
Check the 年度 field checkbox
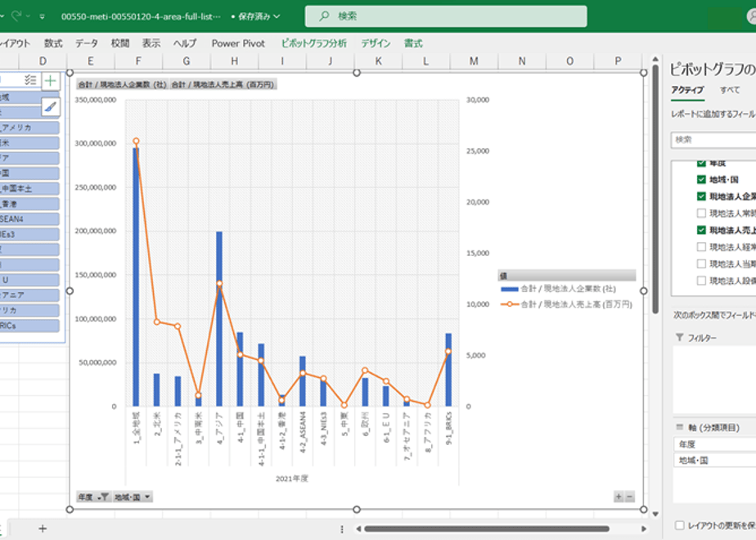[x=701, y=163]
